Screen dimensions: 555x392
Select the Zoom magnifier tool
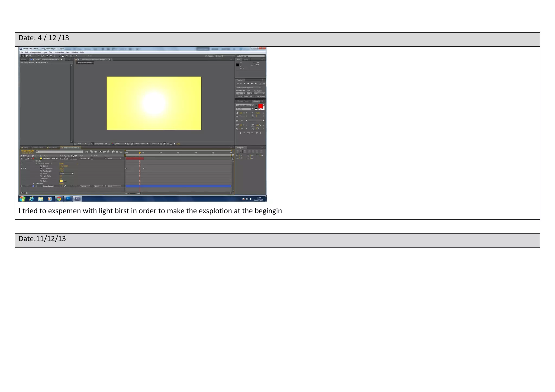click(30, 56)
